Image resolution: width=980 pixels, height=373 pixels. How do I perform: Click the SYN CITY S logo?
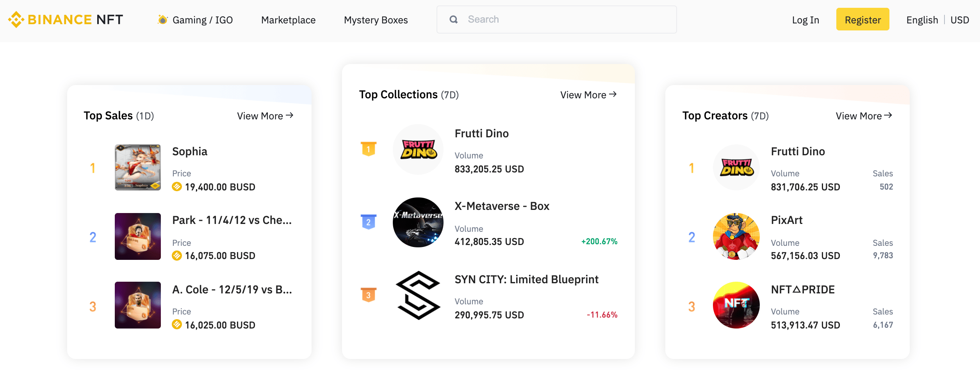tap(418, 295)
